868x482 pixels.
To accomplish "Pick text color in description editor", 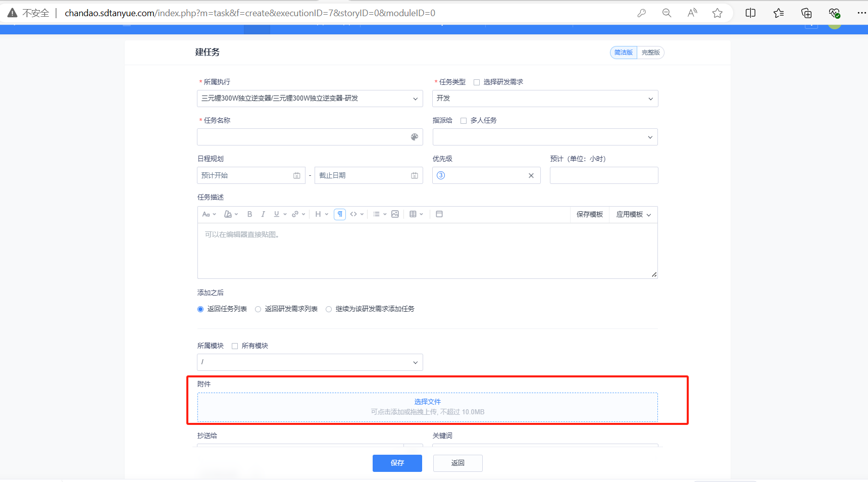I will click(x=230, y=214).
